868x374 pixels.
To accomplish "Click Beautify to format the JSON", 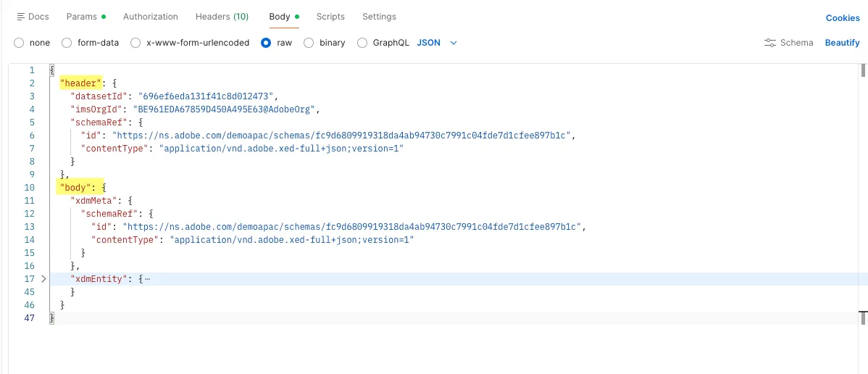I will click(842, 43).
